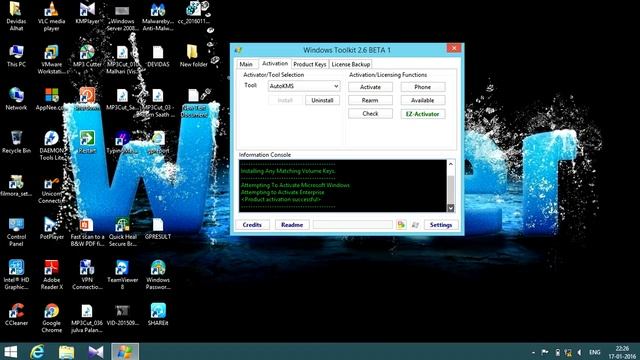
Task: Select the MP3Cut_036 julva Palan audio file
Action: pos(87,318)
